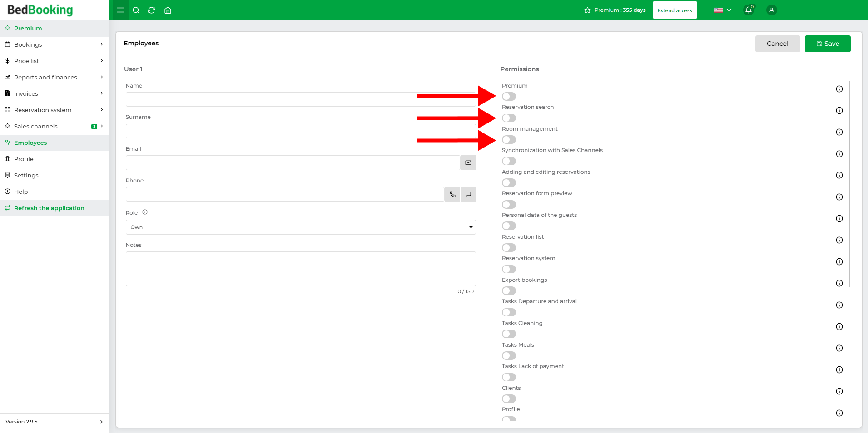This screenshot has width=868, height=433.
Task: Click in the Surname input field
Action: pyautogui.click(x=301, y=131)
